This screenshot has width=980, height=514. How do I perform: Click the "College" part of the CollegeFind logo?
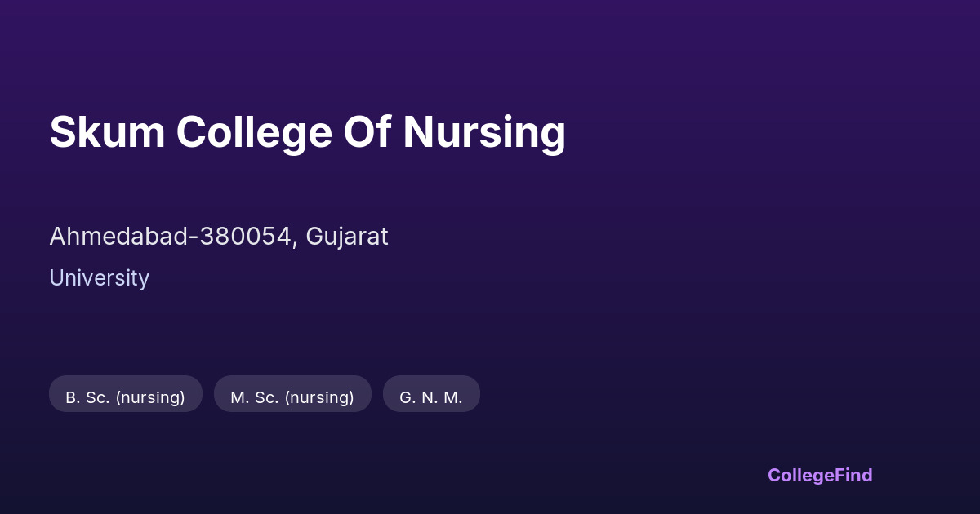(801, 475)
